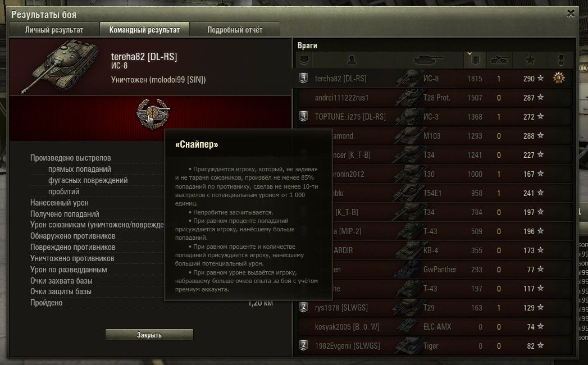Click platoon 4 badge next to TOPTUNE_i275
Viewport: 588px width, 365px height.
304,116
